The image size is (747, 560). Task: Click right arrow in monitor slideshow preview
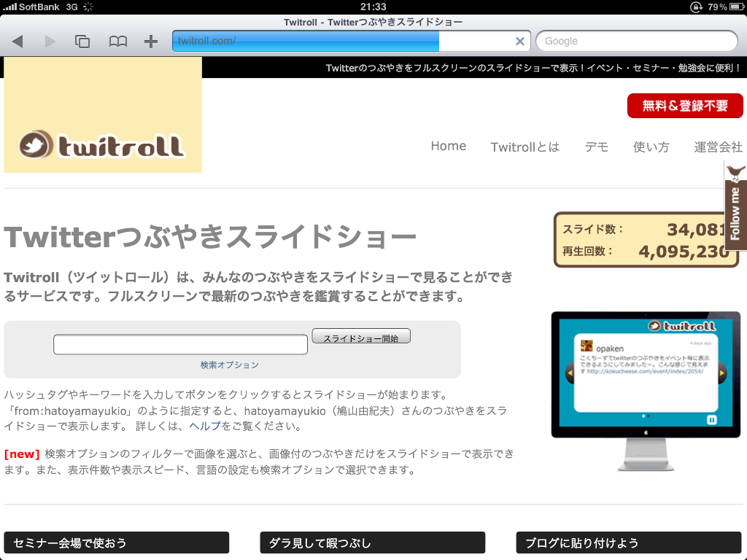tap(722, 374)
